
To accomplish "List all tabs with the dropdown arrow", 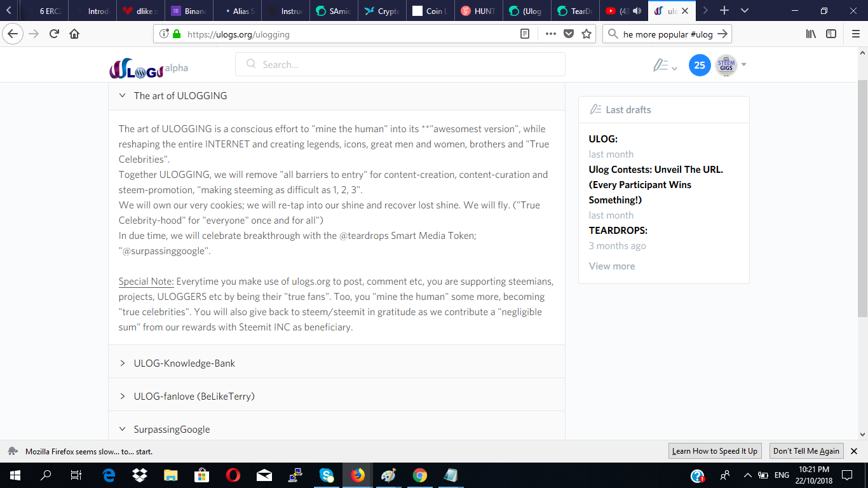I will (745, 11).
